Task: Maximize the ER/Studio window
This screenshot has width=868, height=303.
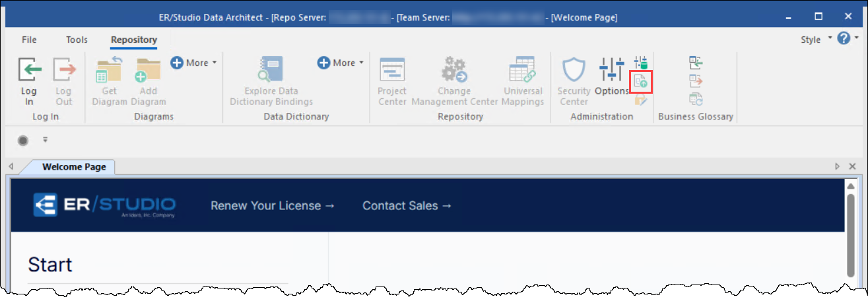Action: [818, 17]
